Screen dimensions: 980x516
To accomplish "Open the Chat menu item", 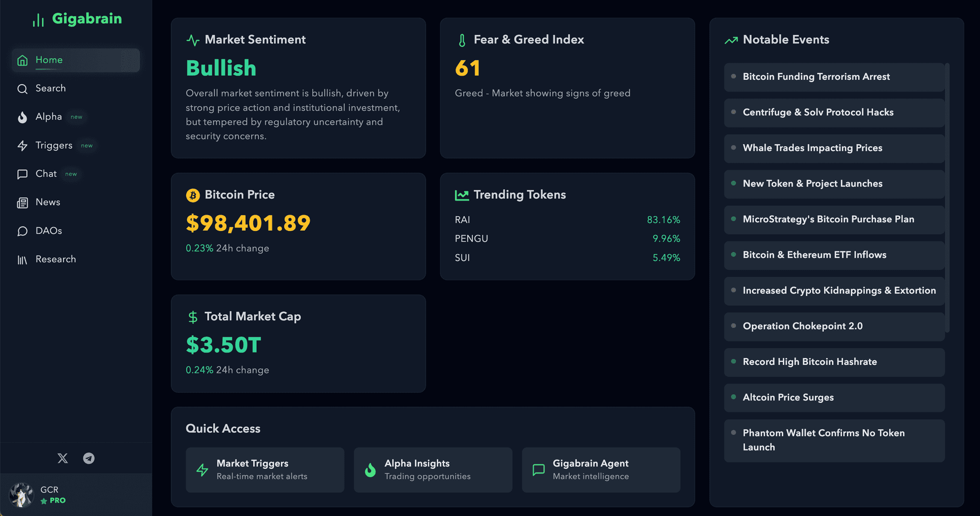I will coord(76,174).
